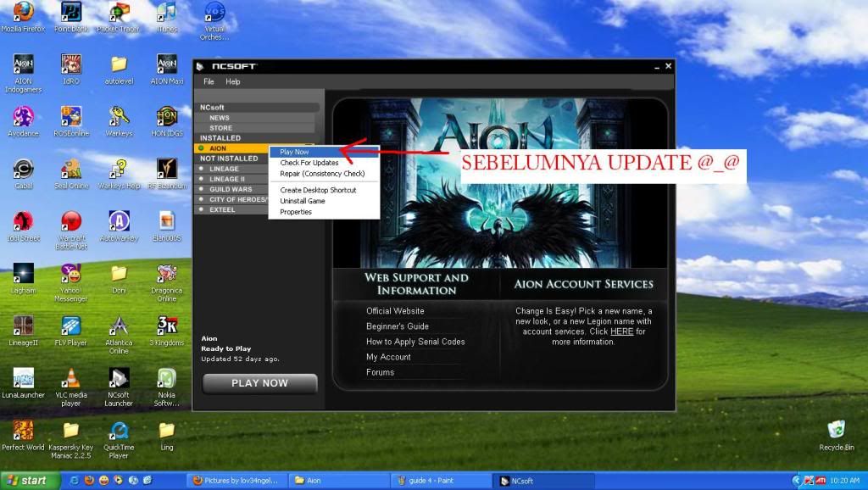Open IdRO desktop icon
Viewport: 868px width, 490px height.
pos(71,69)
